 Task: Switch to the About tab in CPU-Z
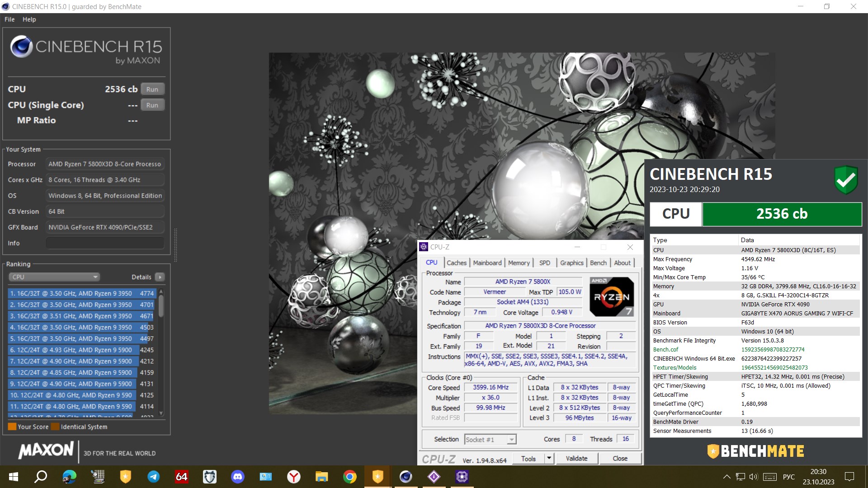coord(622,263)
